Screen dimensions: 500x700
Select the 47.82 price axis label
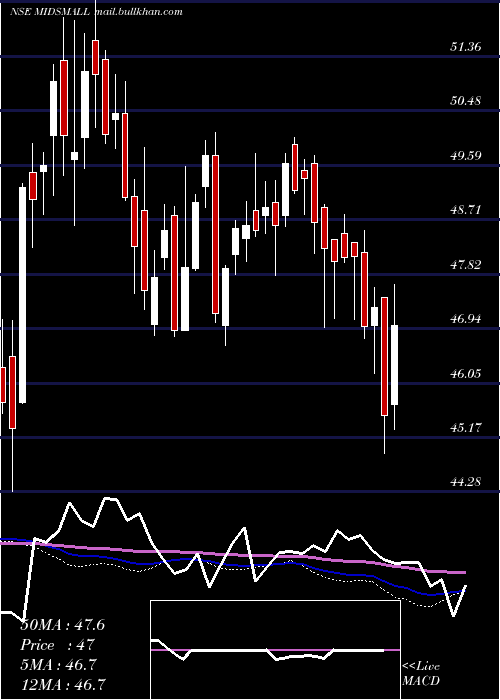pyautogui.click(x=466, y=264)
